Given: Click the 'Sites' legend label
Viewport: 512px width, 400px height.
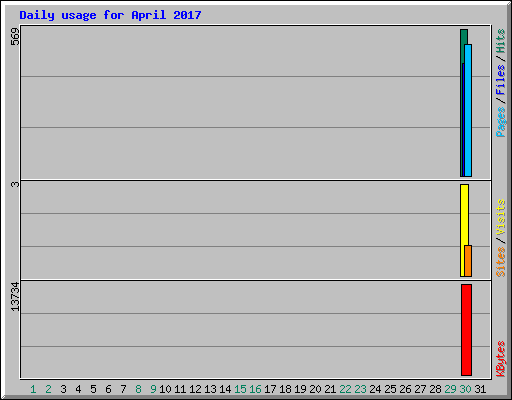Looking at the screenshot, I should (x=500, y=262).
